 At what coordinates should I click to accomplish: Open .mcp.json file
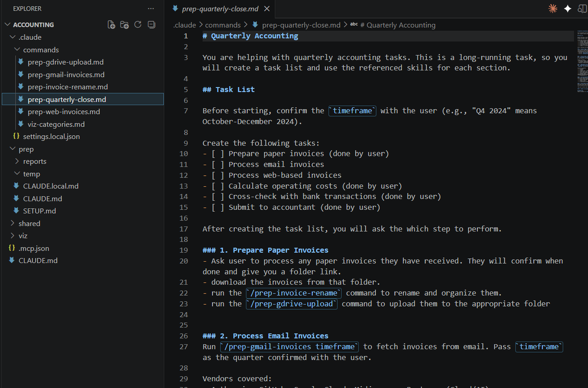[x=34, y=248]
